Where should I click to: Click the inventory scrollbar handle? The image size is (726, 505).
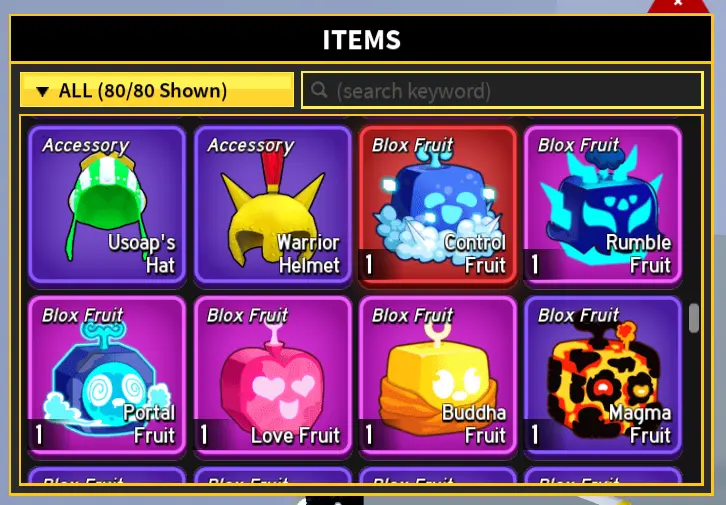tap(693, 318)
